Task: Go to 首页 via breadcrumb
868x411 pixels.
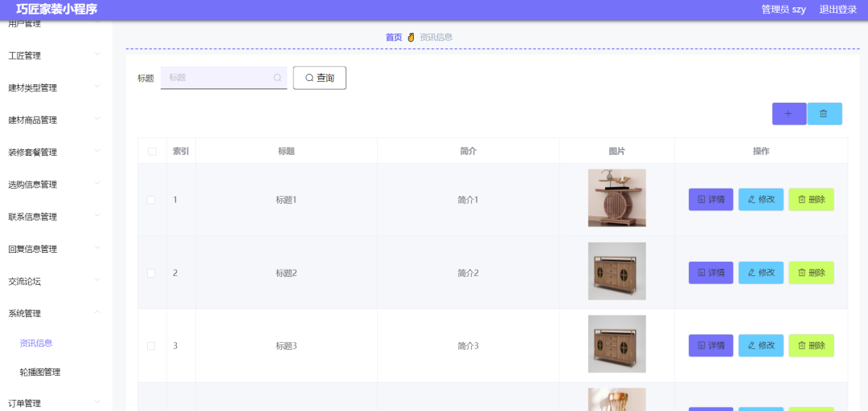Action: coord(394,38)
